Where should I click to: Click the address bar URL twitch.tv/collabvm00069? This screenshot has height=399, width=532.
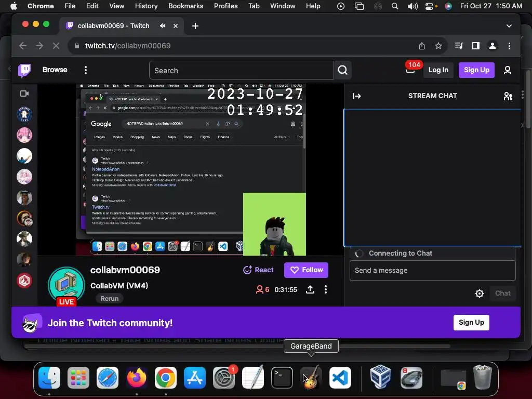[x=128, y=46]
